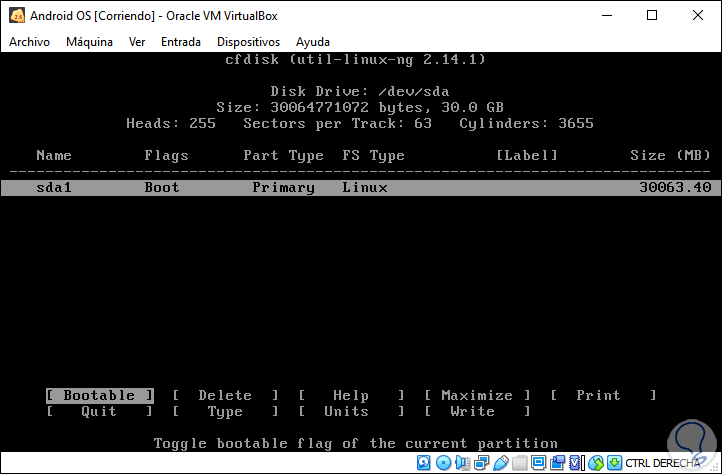Image resolution: width=722 pixels, height=474 pixels.
Task: Click the Cylinders: 3655 value
Action: [x=526, y=123]
